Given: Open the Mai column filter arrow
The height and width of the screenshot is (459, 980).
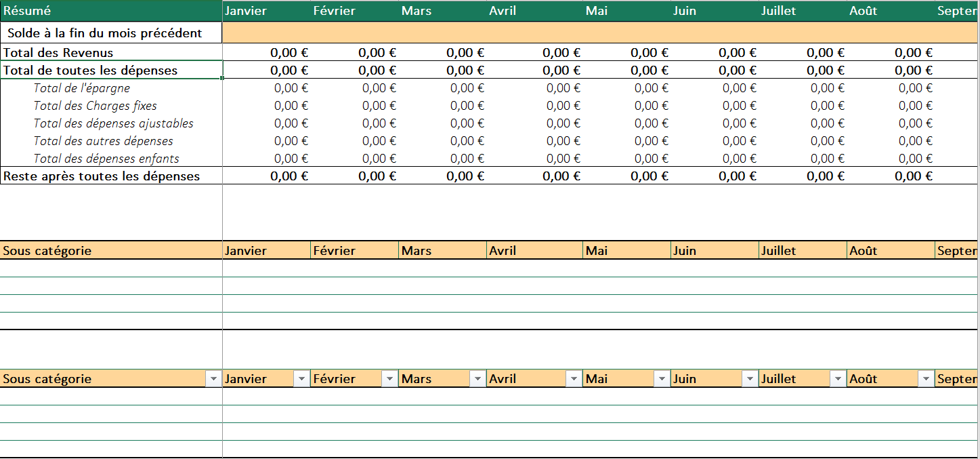Looking at the screenshot, I should click(662, 379).
